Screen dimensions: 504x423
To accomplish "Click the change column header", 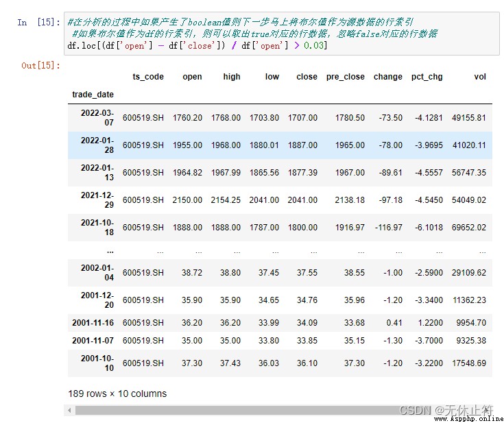I will pos(387,77).
